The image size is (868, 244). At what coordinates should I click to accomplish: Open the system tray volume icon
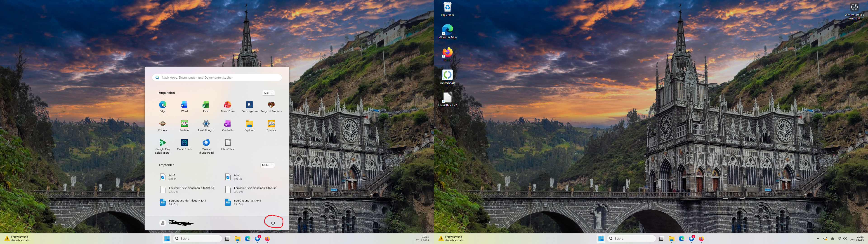click(845, 239)
